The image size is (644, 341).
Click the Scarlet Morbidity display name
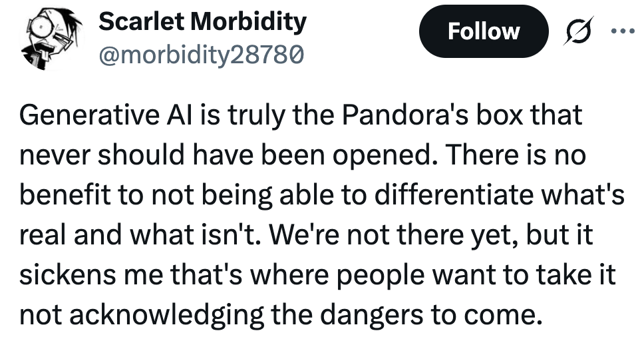click(x=202, y=21)
